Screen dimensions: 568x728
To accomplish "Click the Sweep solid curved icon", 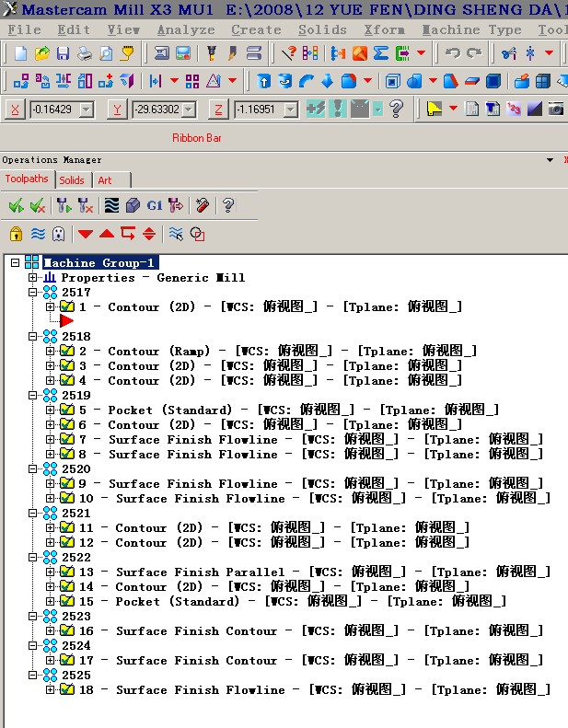I will (306, 81).
